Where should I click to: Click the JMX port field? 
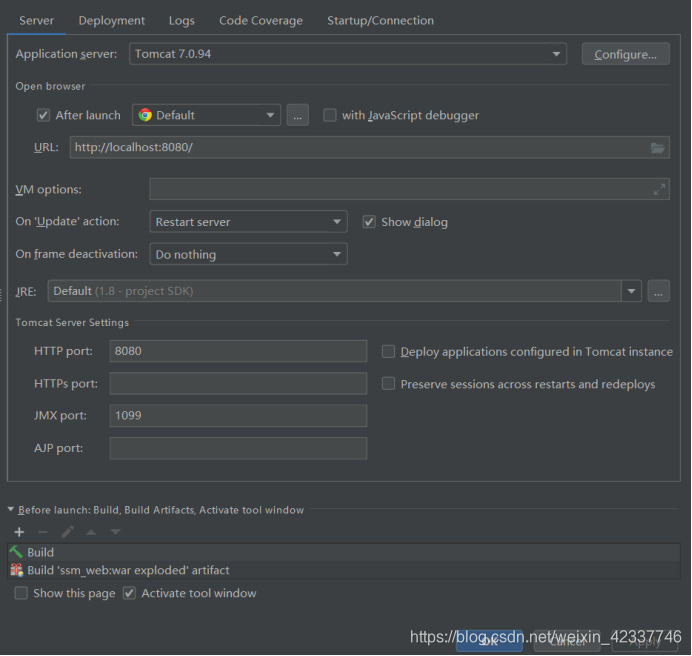pos(238,415)
